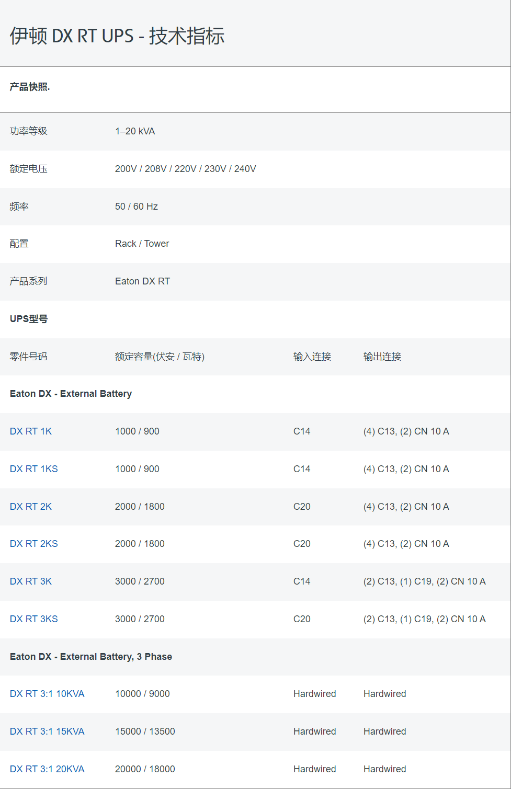Click the C20 input cell in DX RT 3KS row
511x812 pixels.
[302, 619]
